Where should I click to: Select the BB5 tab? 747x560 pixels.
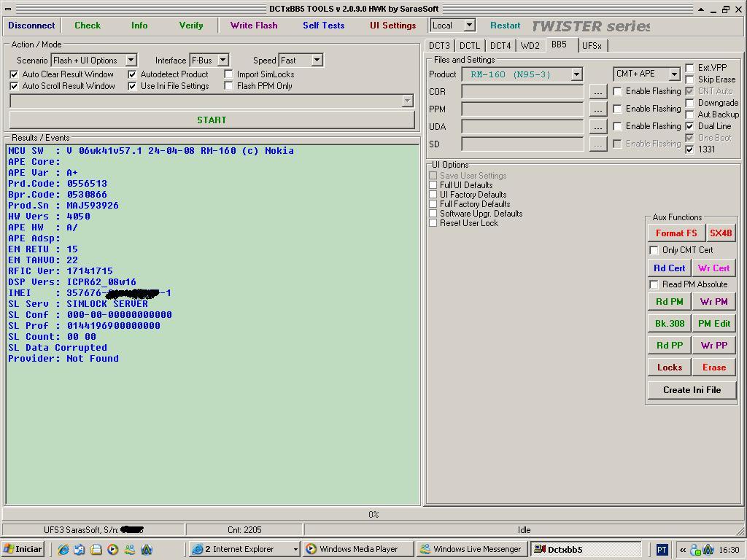coord(560,44)
